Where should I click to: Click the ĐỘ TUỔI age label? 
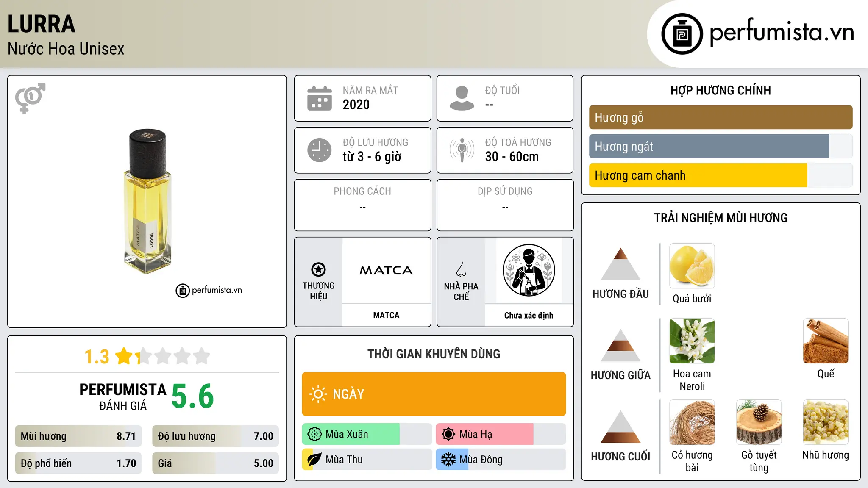[x=502, y=90]
